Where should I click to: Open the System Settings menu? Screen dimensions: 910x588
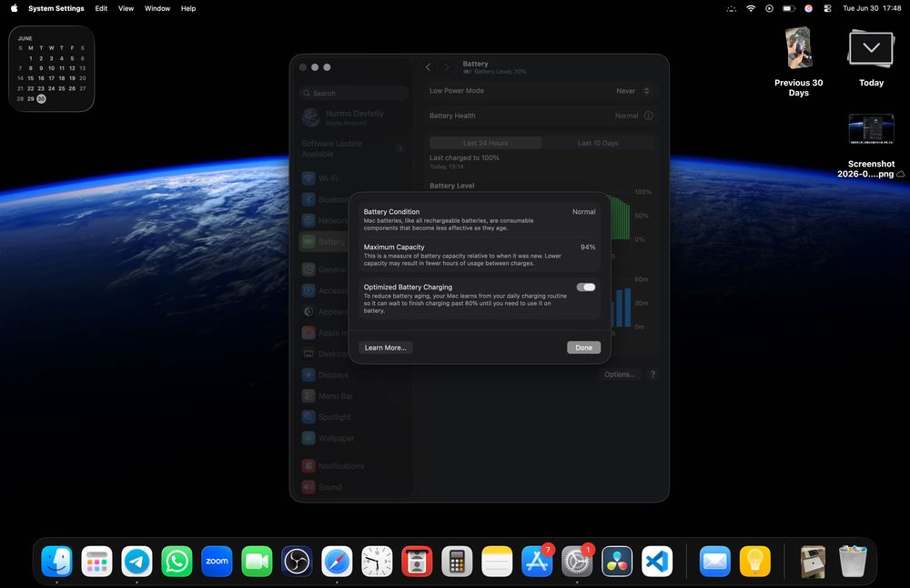[56, 8]
